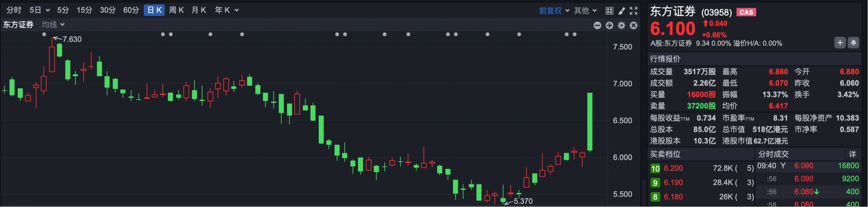Zoom in chart with plus icon

[609, 25]
